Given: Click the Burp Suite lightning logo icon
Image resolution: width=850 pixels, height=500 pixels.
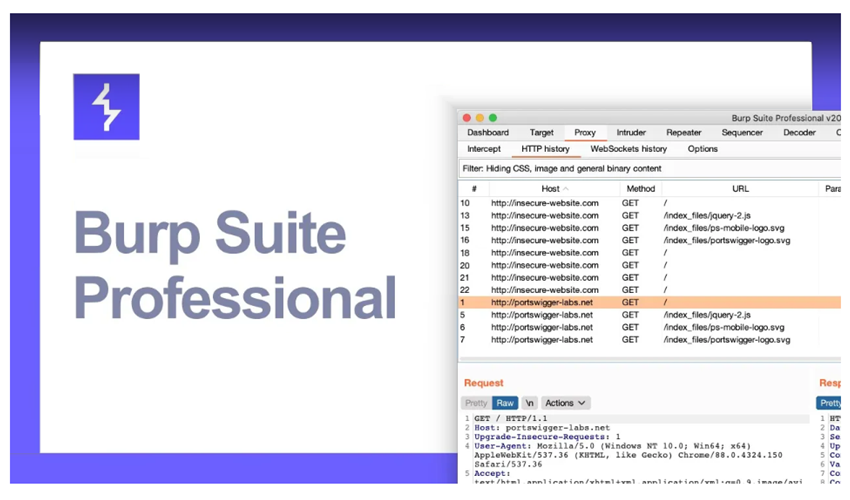Looking at the screenshot, I should (x=106, y=107).
